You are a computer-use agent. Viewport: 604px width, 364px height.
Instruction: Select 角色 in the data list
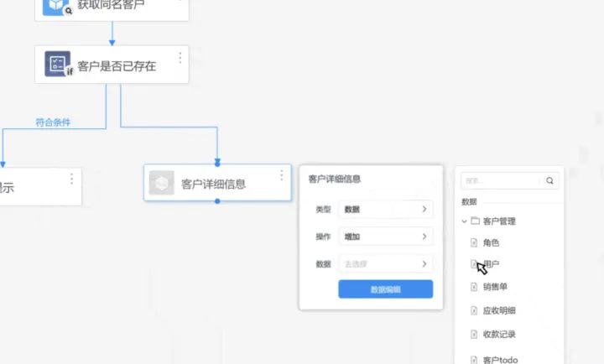(x=491, y=243)
